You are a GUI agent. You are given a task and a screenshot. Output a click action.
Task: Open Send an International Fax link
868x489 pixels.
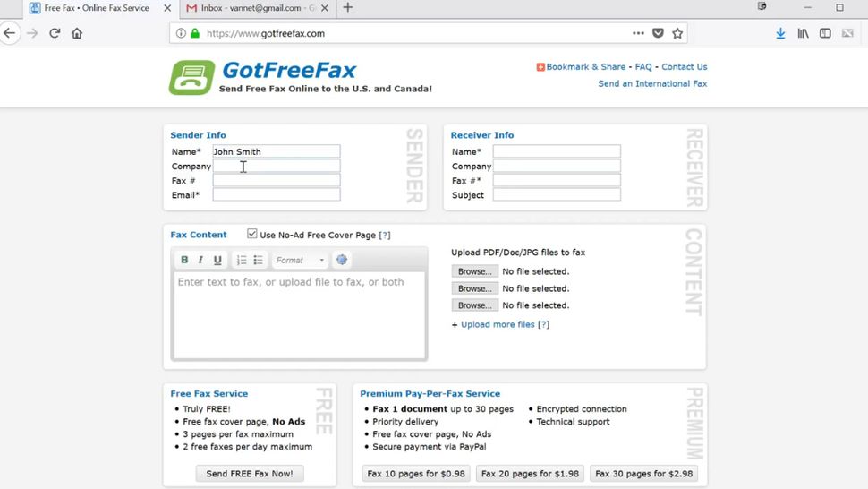652,83
